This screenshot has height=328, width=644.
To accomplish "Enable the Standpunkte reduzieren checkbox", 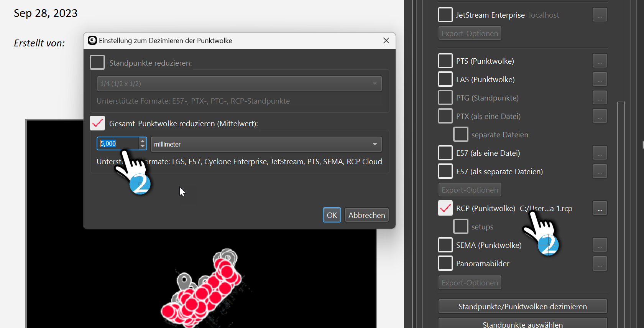I will tap(97, 63).
